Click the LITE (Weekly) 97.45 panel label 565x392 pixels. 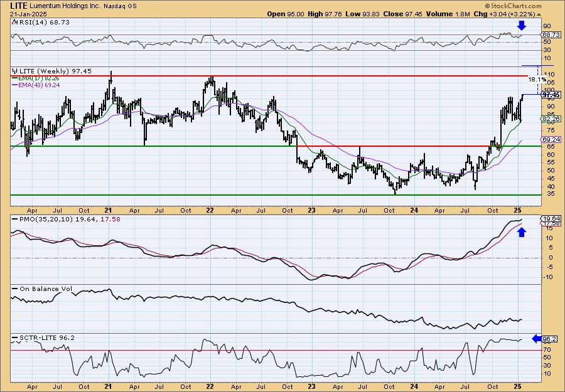[x=55, y=72]
